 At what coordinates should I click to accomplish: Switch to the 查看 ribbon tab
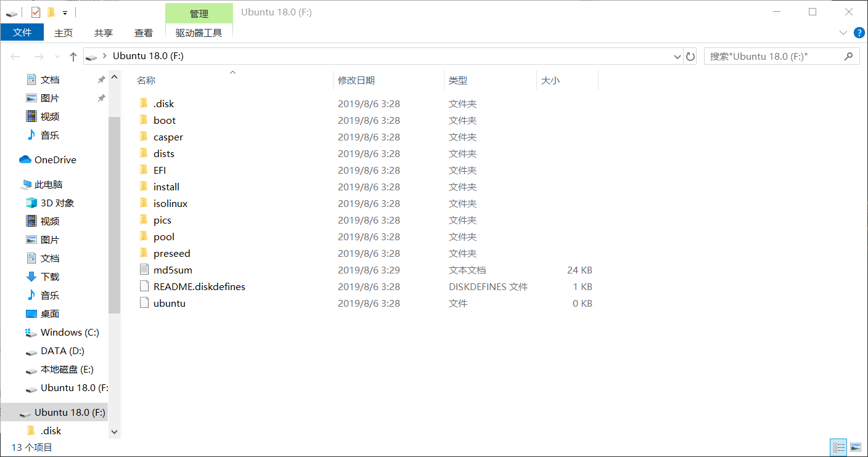144,33
